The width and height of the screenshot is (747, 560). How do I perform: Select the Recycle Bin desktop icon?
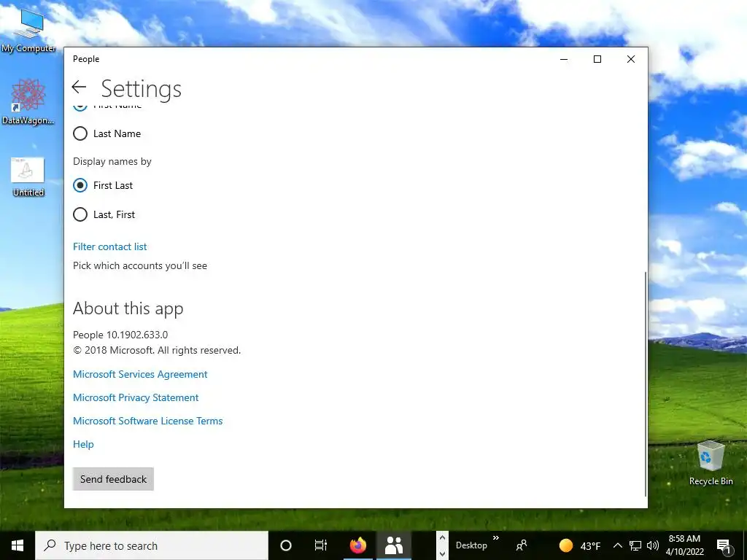click(x=711, y=462)
